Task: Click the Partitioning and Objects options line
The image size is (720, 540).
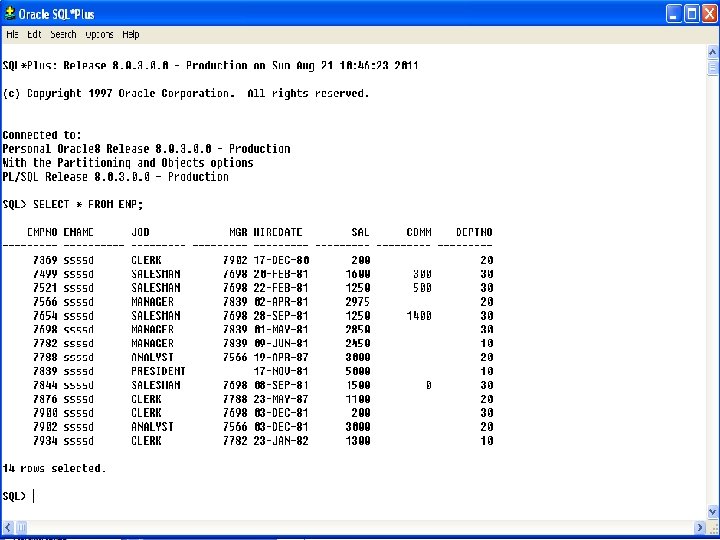Action: coord(128,163)
